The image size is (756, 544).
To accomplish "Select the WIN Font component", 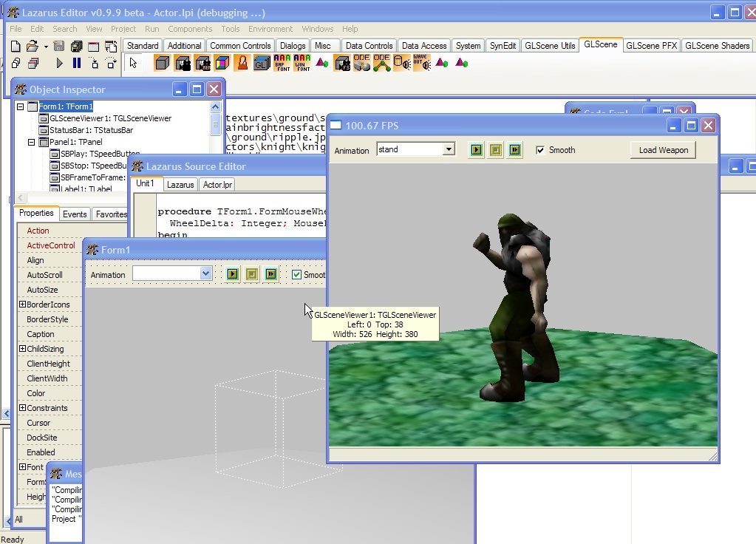I will (302, 63).
